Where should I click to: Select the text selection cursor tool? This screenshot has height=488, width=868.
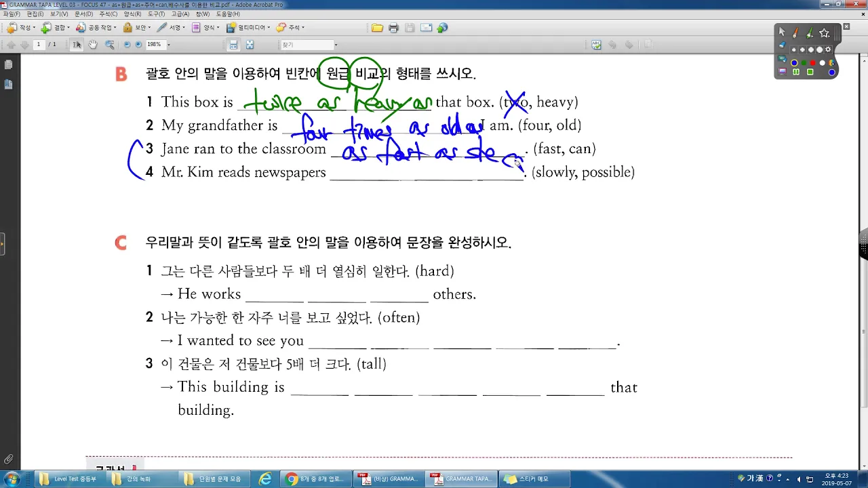(77, 45)
